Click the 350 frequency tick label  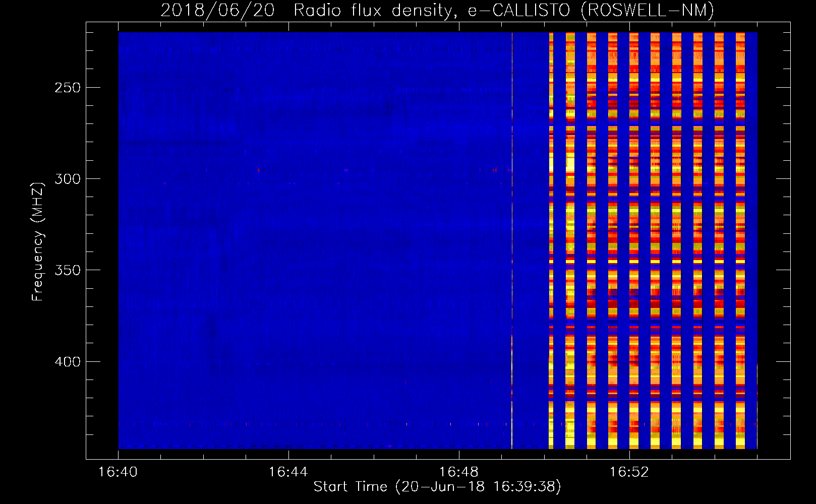pyautogui.click(x=68, y=270)
